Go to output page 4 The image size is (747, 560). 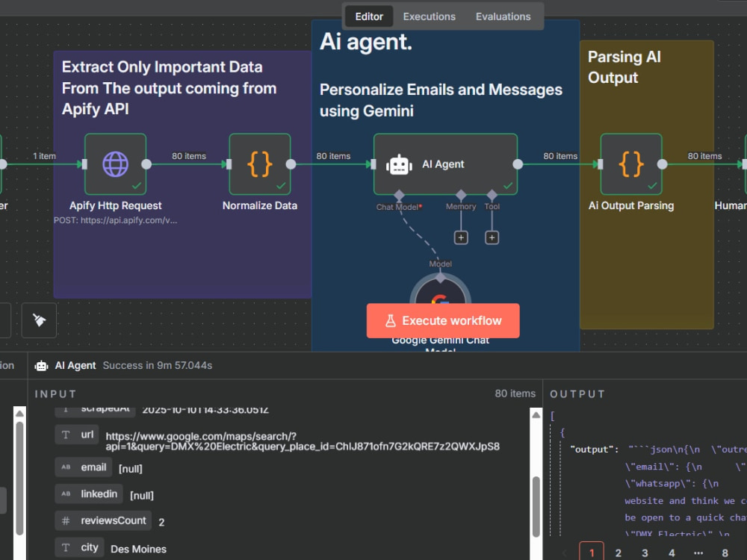coord(672,553)
